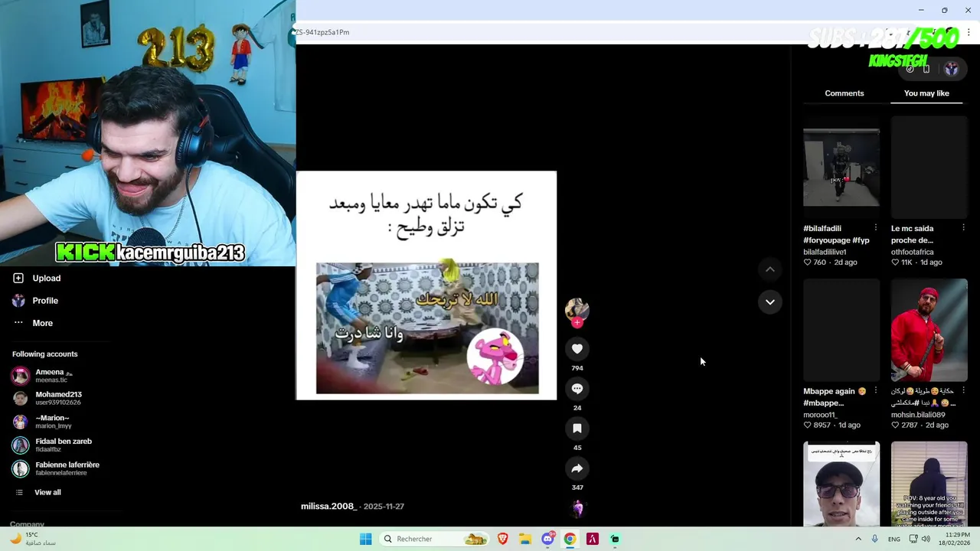Switch to Chrome in the taskbar
The height and width of the screenshot is (551, 980).
click(570, 539)
